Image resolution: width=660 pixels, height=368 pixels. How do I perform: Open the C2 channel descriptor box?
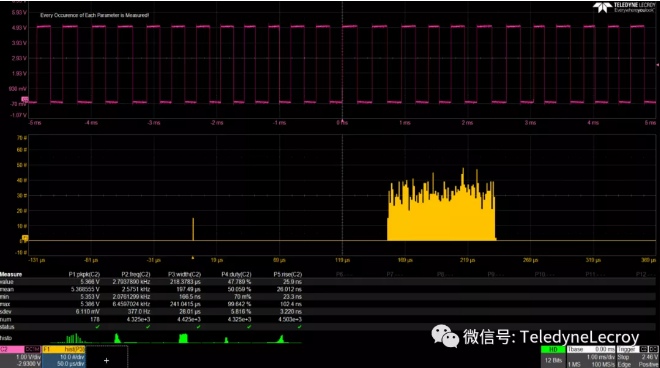click(20, 357)
